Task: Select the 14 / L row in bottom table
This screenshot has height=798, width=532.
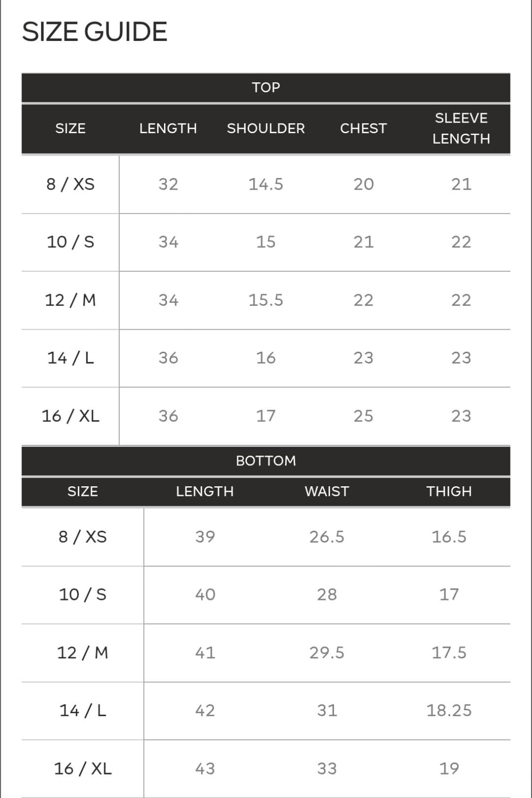Action: tap(266, 710)
